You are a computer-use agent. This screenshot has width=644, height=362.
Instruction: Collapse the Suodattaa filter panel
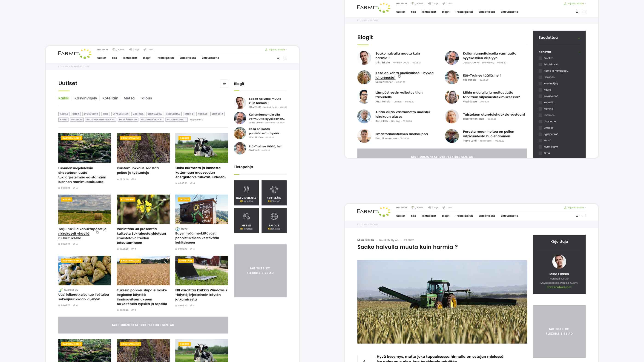pos(579,38)
